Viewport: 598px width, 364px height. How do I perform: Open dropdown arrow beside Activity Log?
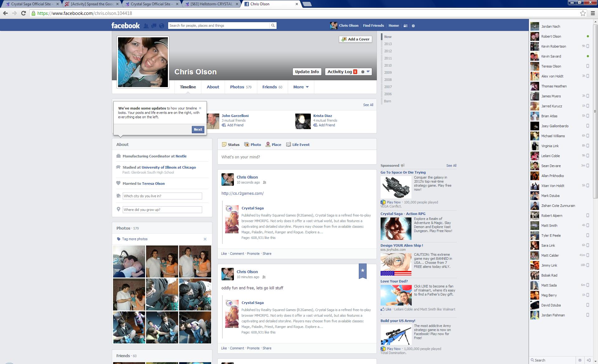point(365,72)
